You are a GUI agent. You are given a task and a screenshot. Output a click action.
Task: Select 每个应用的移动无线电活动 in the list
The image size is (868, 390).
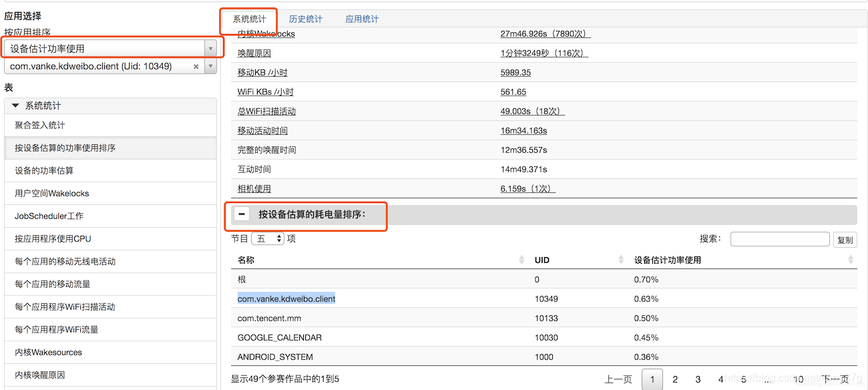(x=110, y=262)
